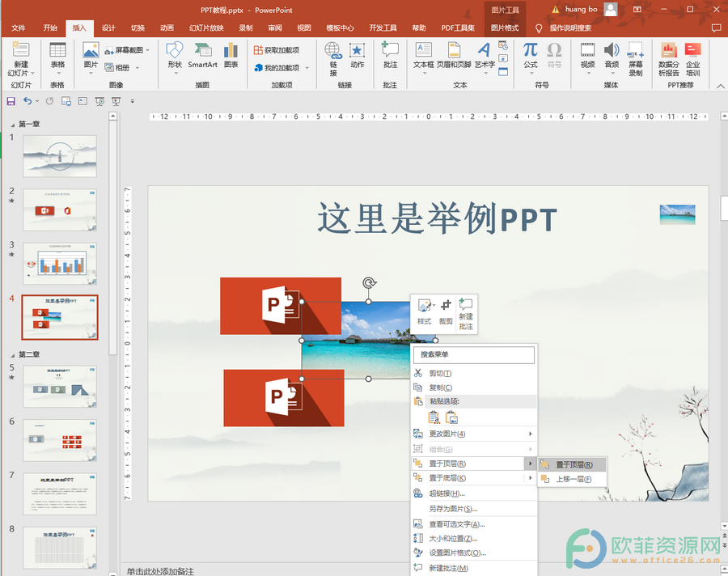Choose 超链接 in the context menu

pos(474,493)
